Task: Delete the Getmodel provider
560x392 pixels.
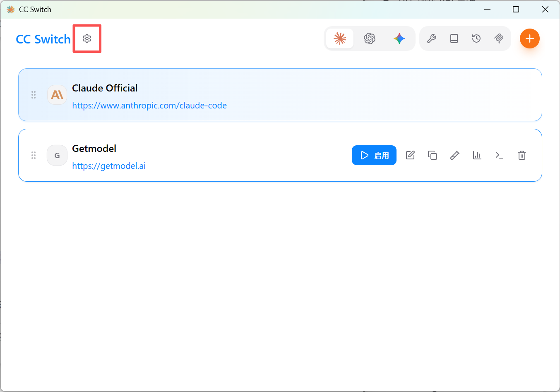Action: pyautogui.click(x=522, y=155)
